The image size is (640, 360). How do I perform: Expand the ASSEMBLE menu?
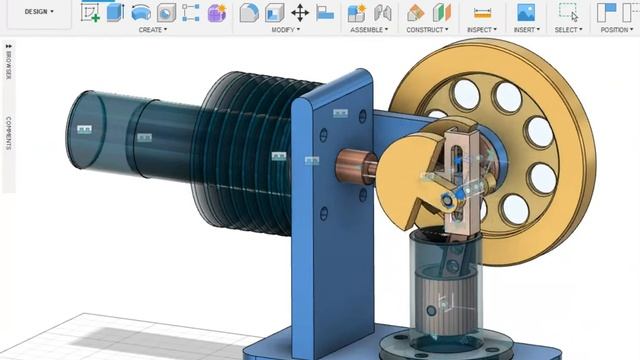369,30
